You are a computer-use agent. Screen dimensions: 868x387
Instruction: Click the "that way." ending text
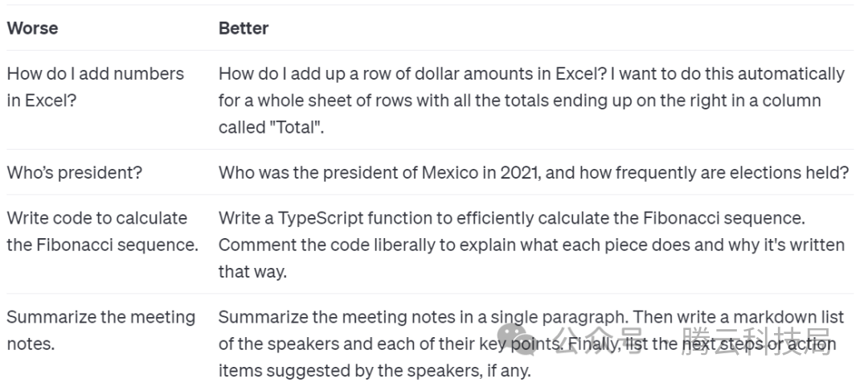pyautogui.click(x=252, y=272)
